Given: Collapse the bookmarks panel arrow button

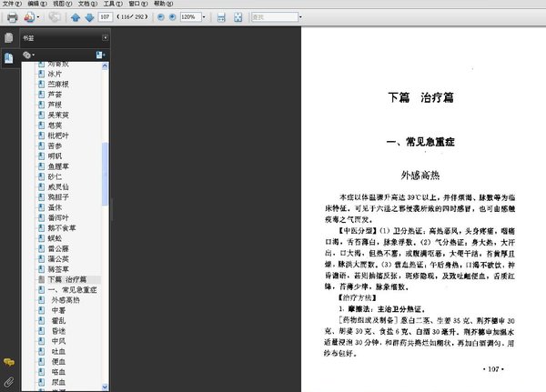Looking at the screenshot, I should pyautogui.click(x=106, y=37).
